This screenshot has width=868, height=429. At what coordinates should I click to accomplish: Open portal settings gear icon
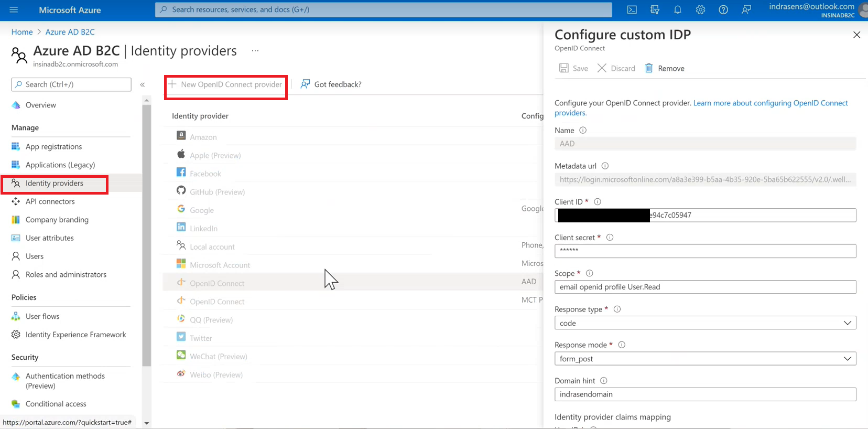700,10
